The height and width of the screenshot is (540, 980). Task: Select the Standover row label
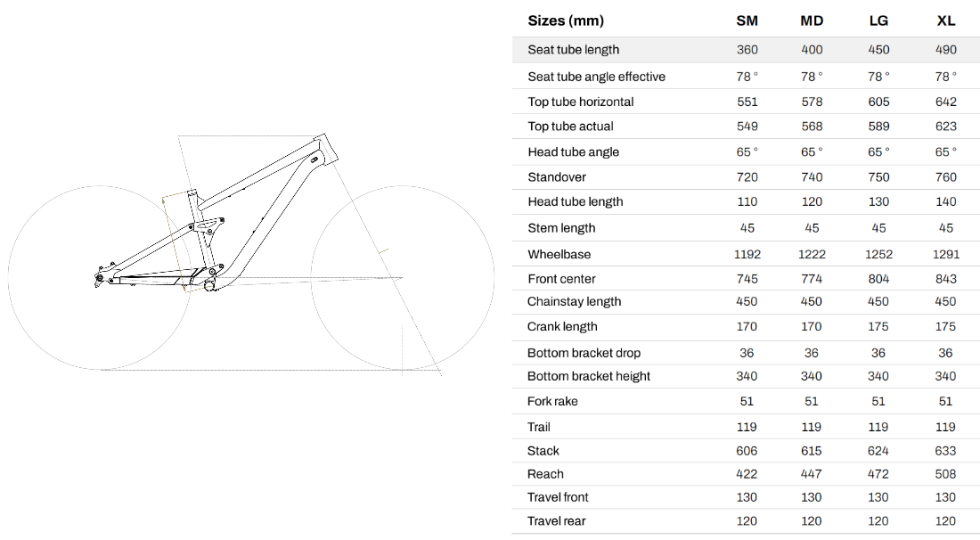pyautogui.click(x=556, y=176)
